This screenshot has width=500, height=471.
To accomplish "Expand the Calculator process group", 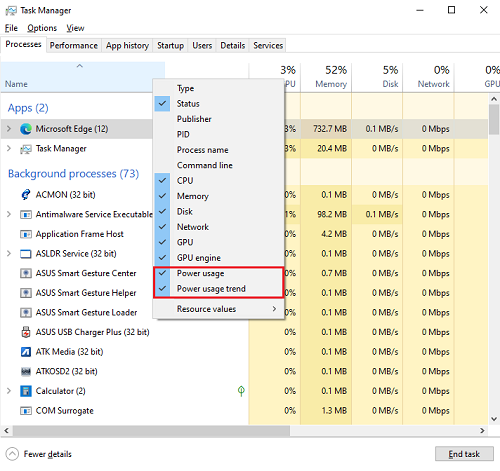I will (9, 391).
